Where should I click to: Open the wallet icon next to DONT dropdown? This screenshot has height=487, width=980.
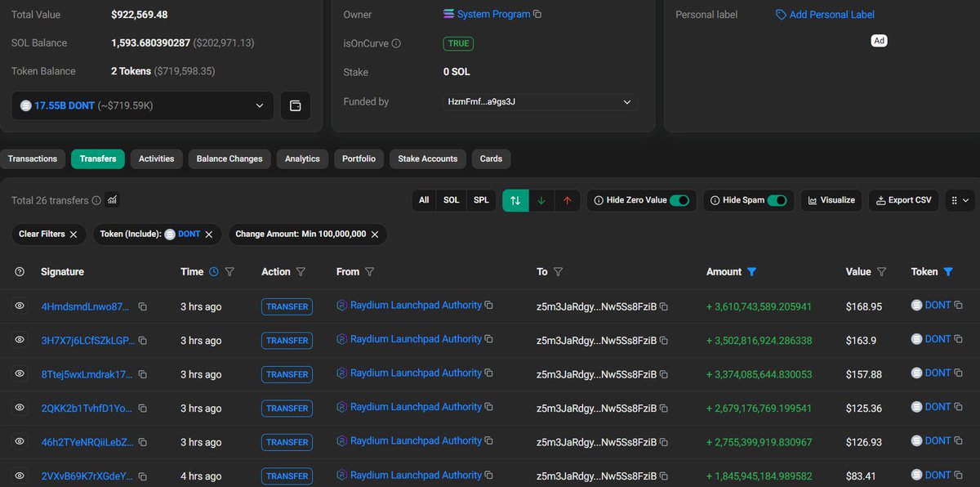click(296, 105)
